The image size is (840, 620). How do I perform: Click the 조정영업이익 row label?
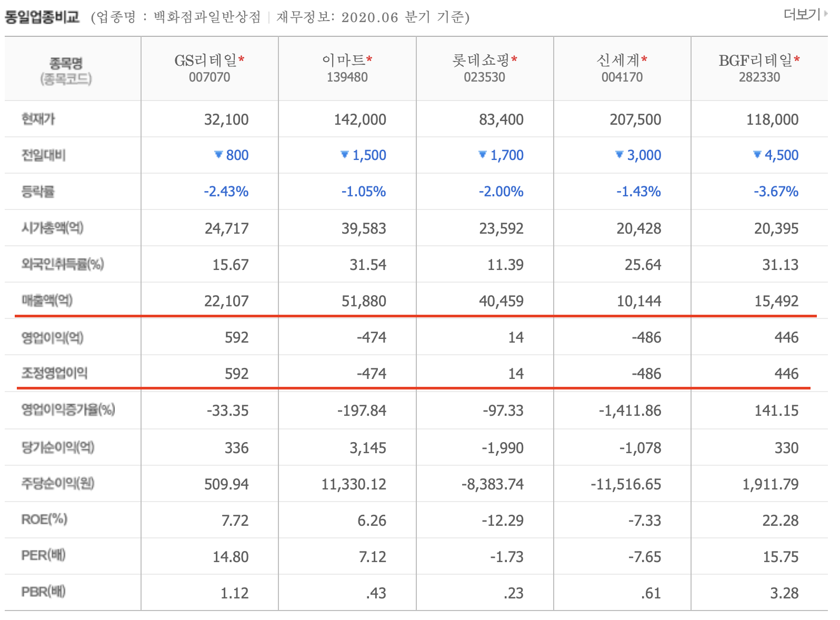click(x=54, y=373)
